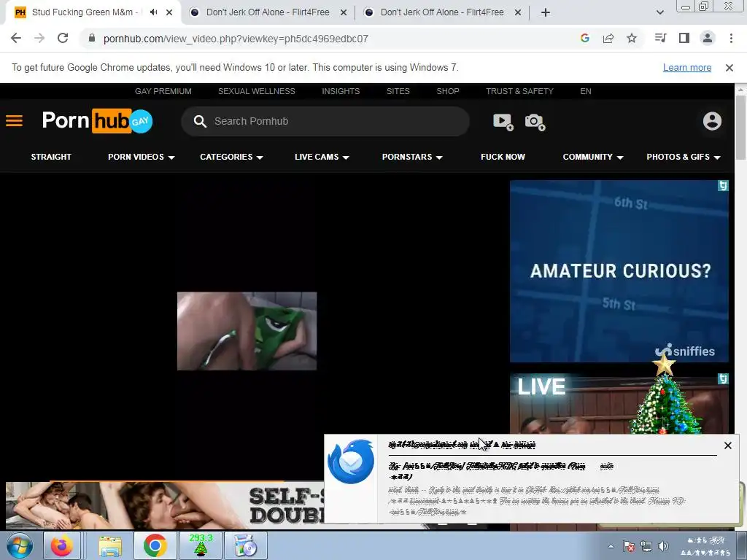Close the Thunderbird mail notification
Image resolution: width=747 pixels, height=560 pixels.
[727, 446]
